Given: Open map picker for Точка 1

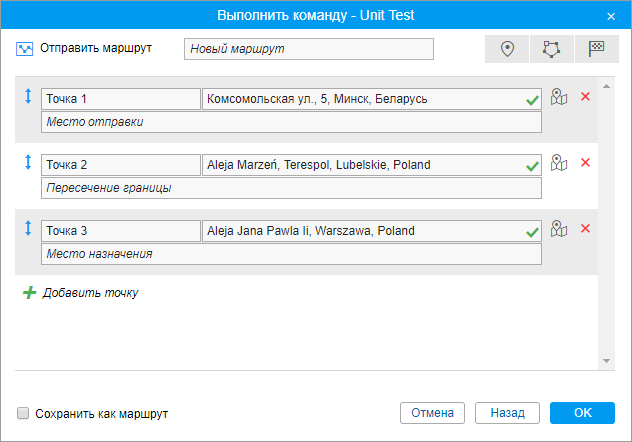Looking at the screenshot, I should click(x=560, y=97).
